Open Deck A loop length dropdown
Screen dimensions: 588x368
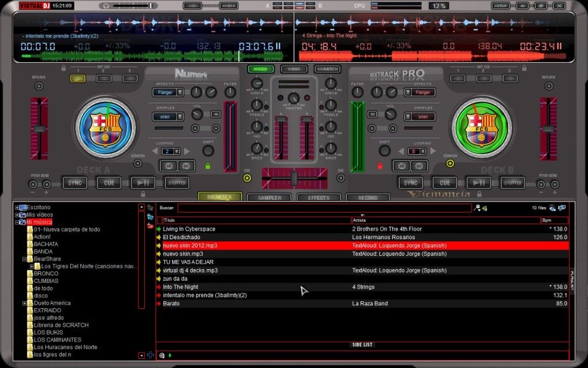pyautogui.click(x=177, y=151)
